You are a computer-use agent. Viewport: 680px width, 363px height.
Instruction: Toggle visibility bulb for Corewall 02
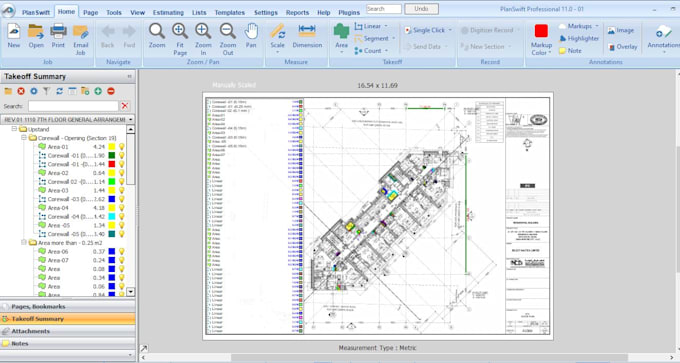coord(122,181)
